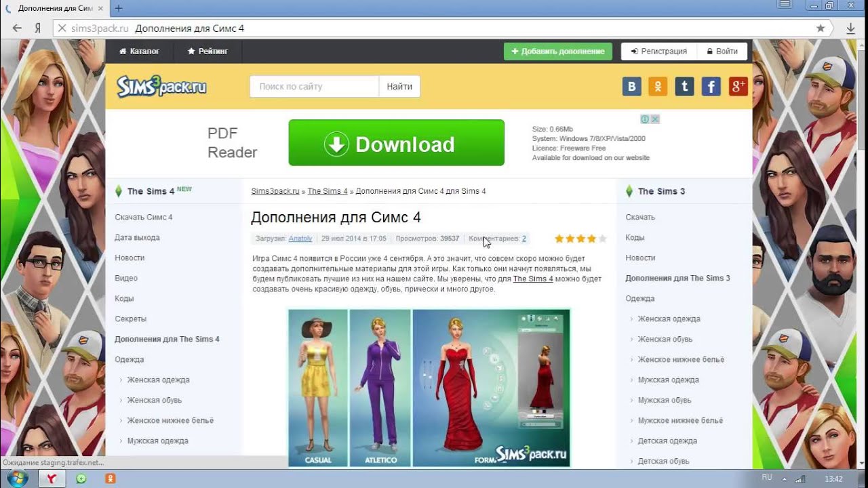Open Мужская обувь in Sims 3 sidebar
The image size is (868, 488).
coord(665,400)
